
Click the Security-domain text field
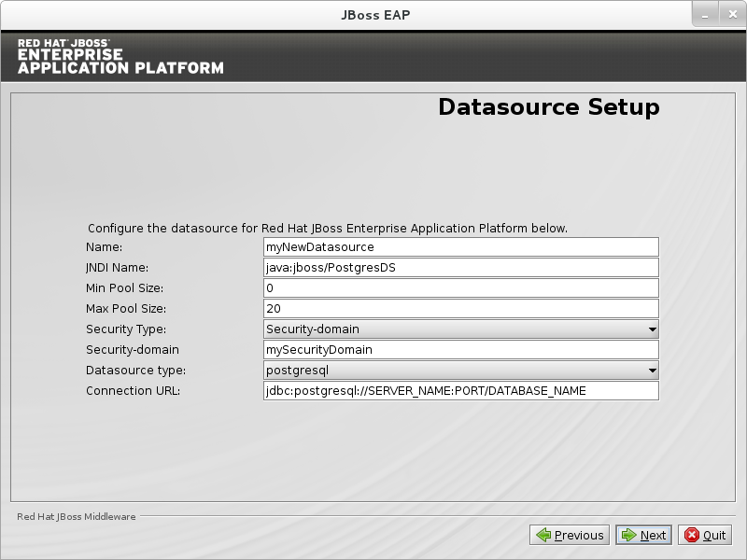click(x=461, y=350)
